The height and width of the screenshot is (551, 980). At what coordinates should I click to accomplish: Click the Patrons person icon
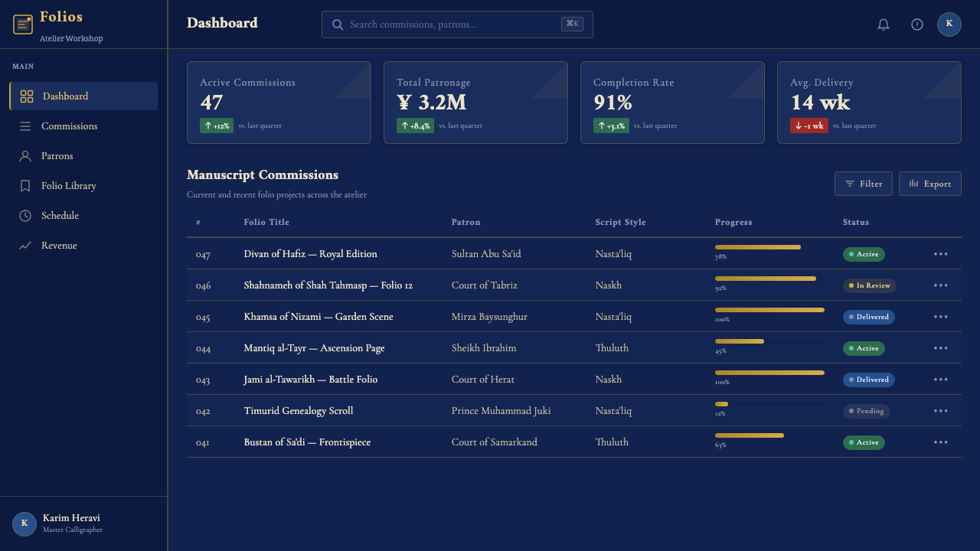point(25,156)
